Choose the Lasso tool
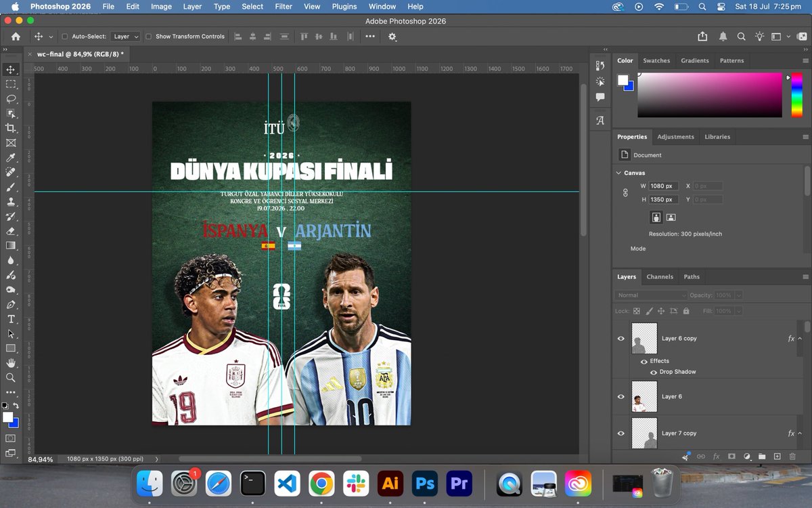This screenshot has height=508, width=812. point(11,99)
